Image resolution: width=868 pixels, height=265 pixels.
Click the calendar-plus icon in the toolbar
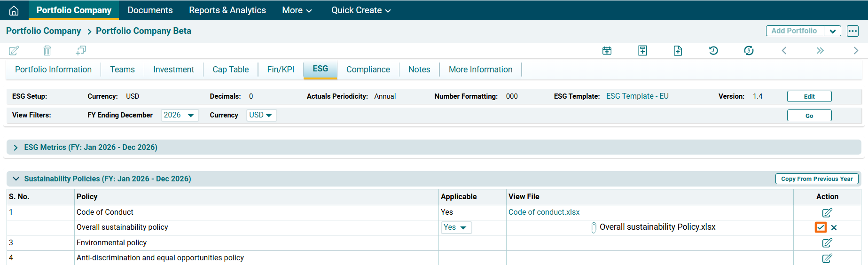coord(607,51)
